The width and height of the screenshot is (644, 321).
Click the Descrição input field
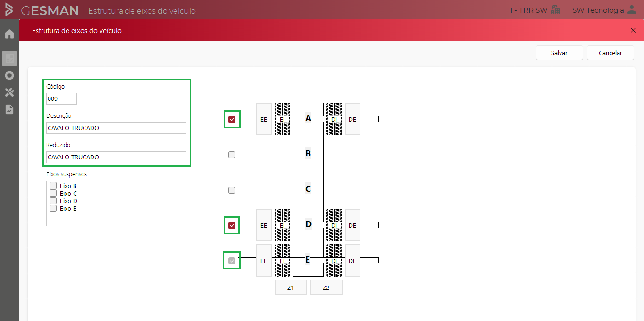point(116,128)
